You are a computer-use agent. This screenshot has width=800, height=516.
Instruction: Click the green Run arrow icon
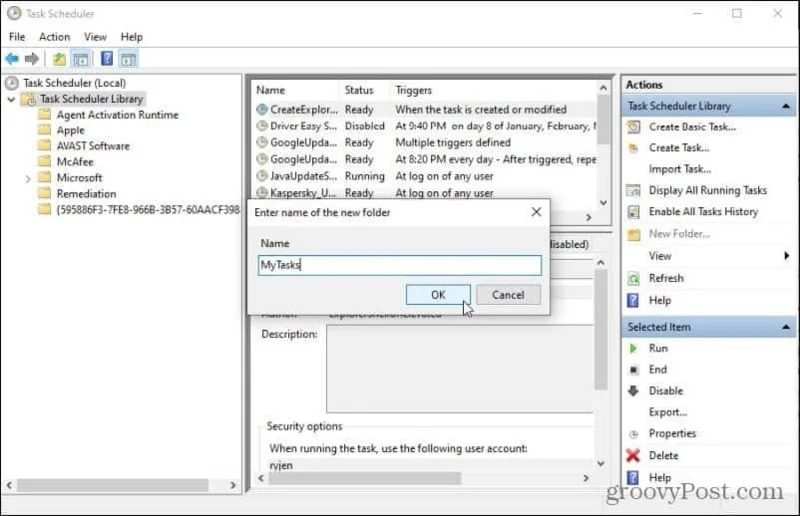click(633, 349)
